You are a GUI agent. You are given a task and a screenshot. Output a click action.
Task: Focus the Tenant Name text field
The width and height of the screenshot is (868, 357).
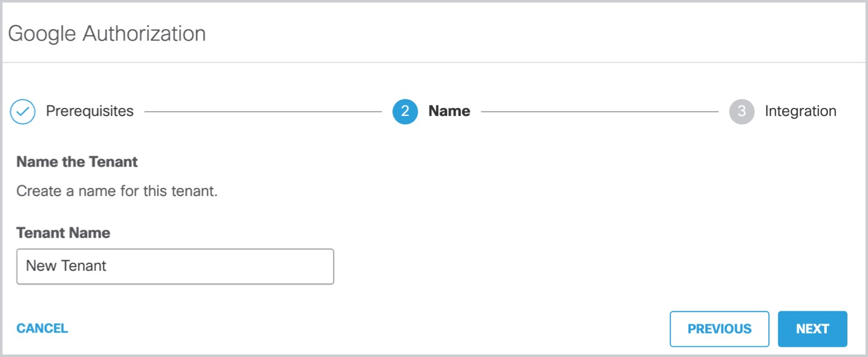pos(175,267)
